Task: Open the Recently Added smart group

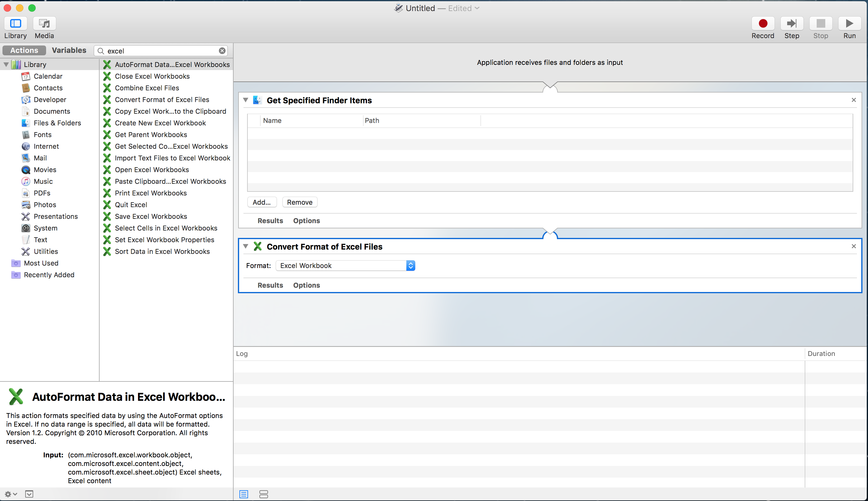Action: [49, 275]
